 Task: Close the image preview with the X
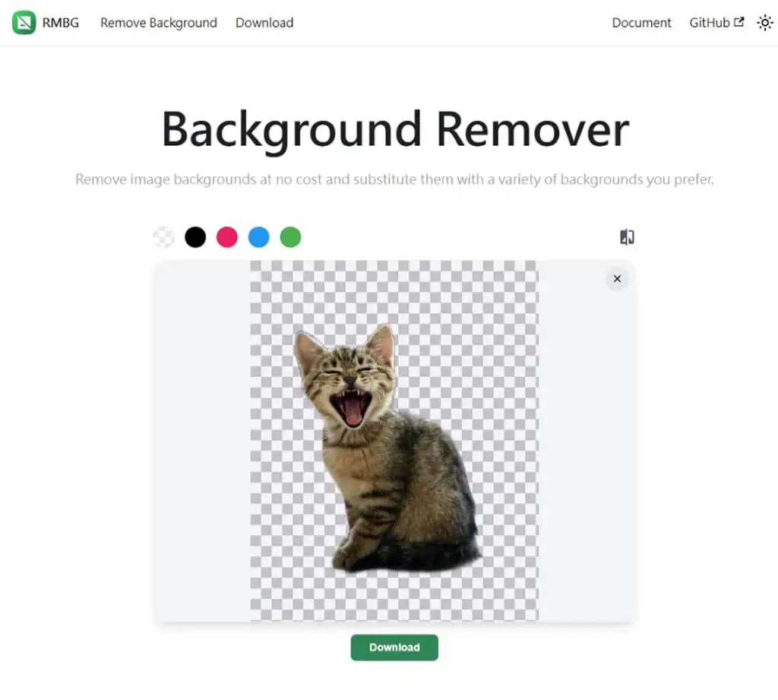(x=617, y=279)
